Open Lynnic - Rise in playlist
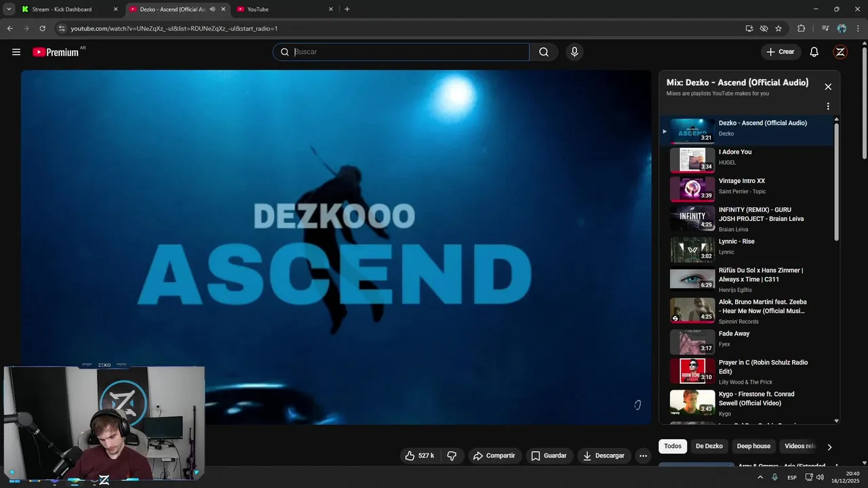Screen dimensions: 868x488 point(746,249)
